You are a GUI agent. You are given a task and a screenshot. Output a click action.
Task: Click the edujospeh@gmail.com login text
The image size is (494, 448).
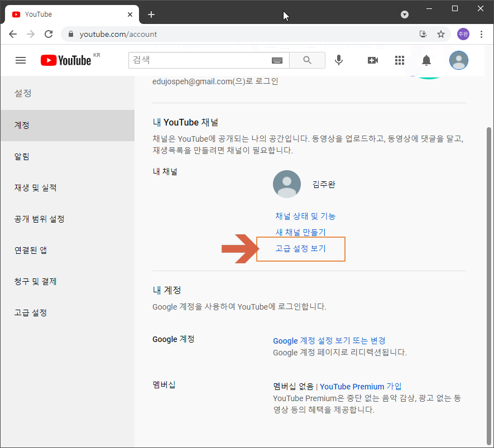(x=215, y=81)
